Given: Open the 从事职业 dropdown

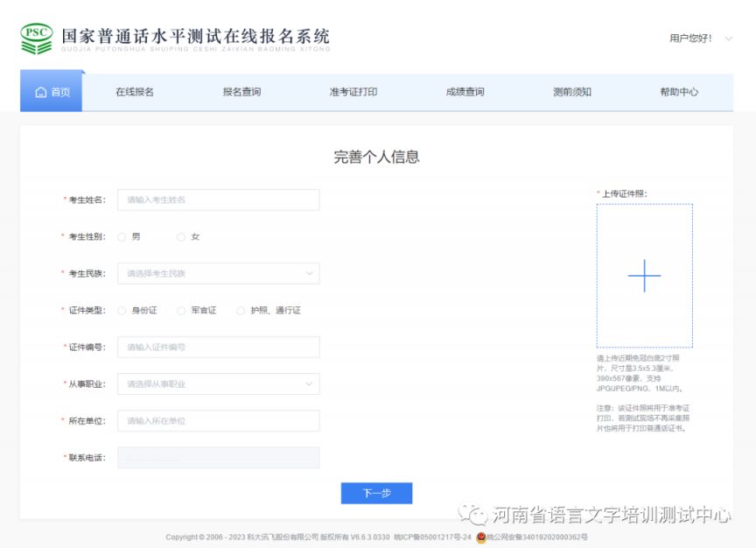Looking at the screenshot, I should click(217, 383).
